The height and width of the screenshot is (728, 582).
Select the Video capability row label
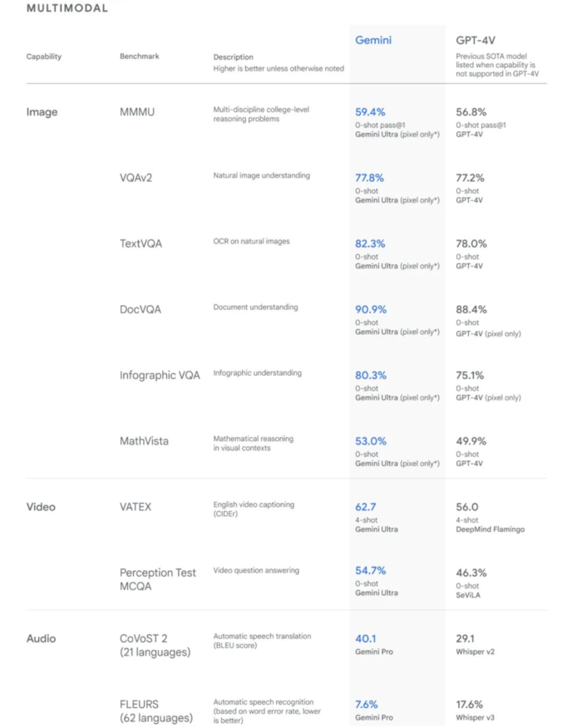[42, 506]
